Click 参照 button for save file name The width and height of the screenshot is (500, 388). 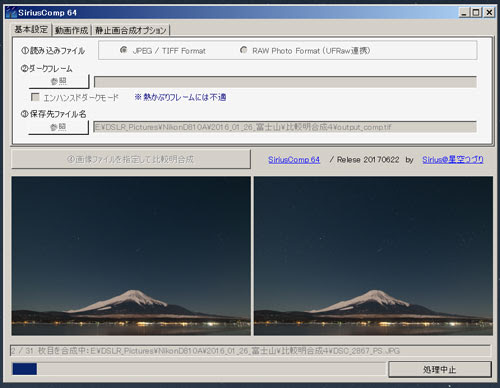(x=58, y=127)
